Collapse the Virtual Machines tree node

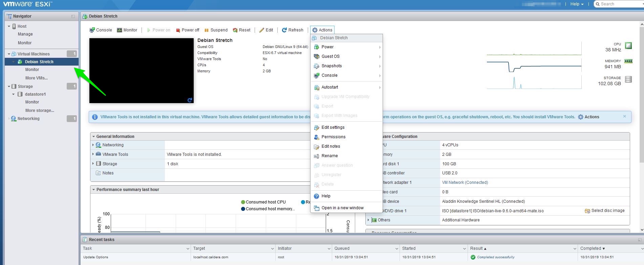(x=9, y=54)
